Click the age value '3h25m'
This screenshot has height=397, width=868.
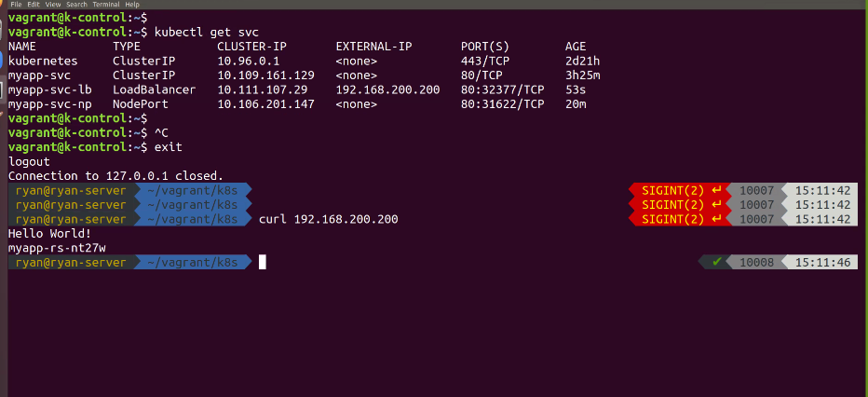pos(582,75)
